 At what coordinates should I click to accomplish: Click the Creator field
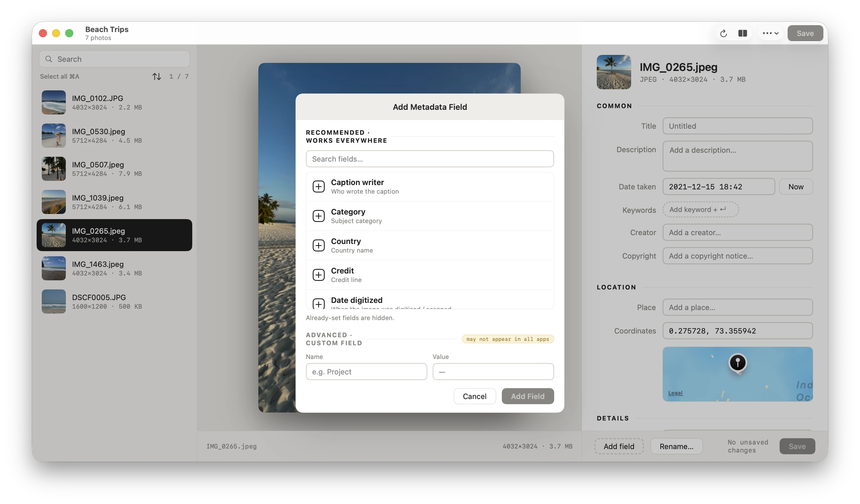738,232
